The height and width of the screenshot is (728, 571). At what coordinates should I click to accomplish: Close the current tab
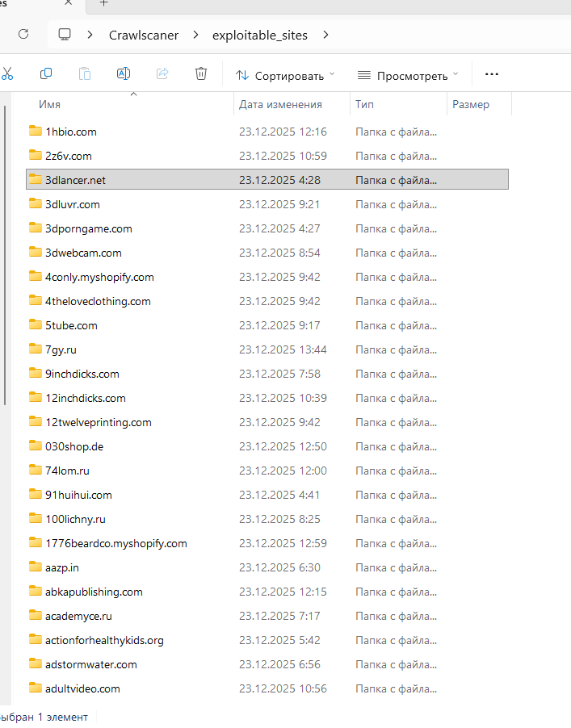tap(69, 2)
